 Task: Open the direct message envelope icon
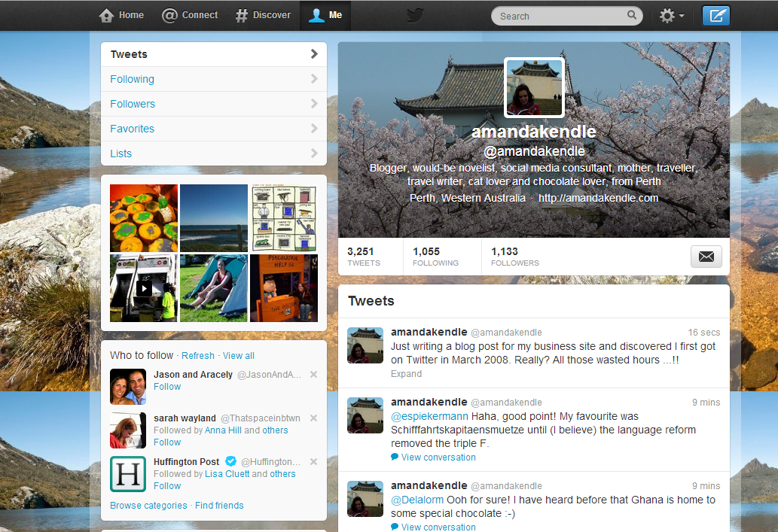pos(706,256)
